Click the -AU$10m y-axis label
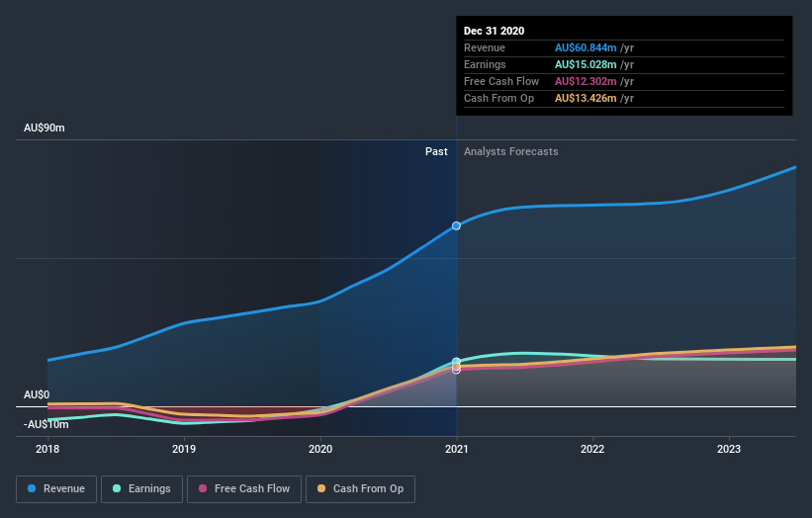Screen dimensions: 812x518 (x=46, y=424)
